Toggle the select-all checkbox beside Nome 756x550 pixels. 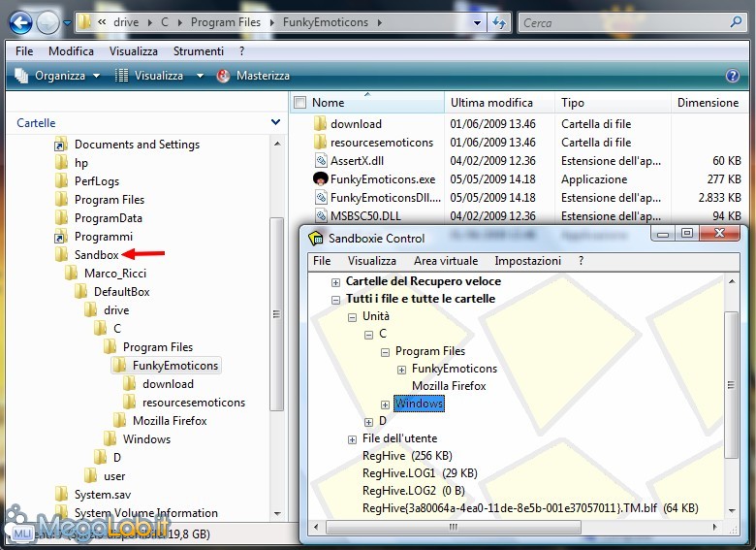tap(300, 103)
